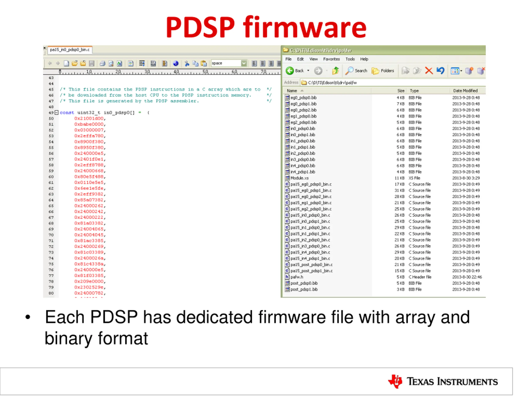Click the align center icon in editor toolbar
This screenshot has height=399, width=532.
click(x=263, y=64)
